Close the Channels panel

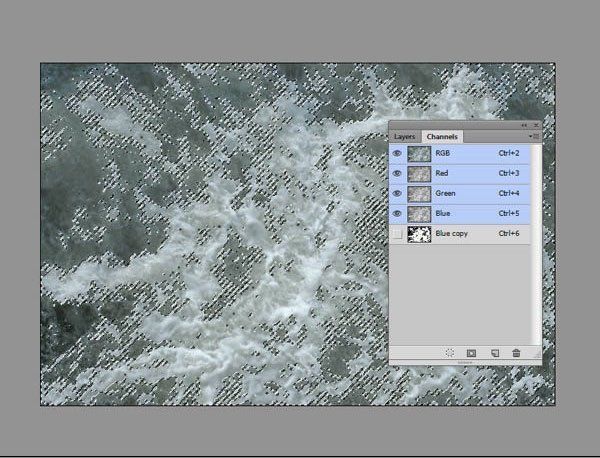pos(536,125)
